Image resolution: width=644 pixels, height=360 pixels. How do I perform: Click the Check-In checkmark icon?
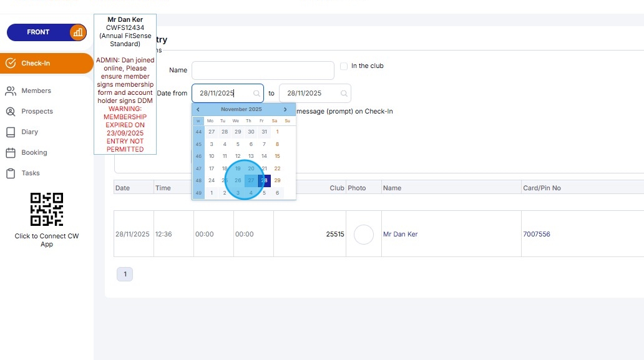tap(11, 63)
